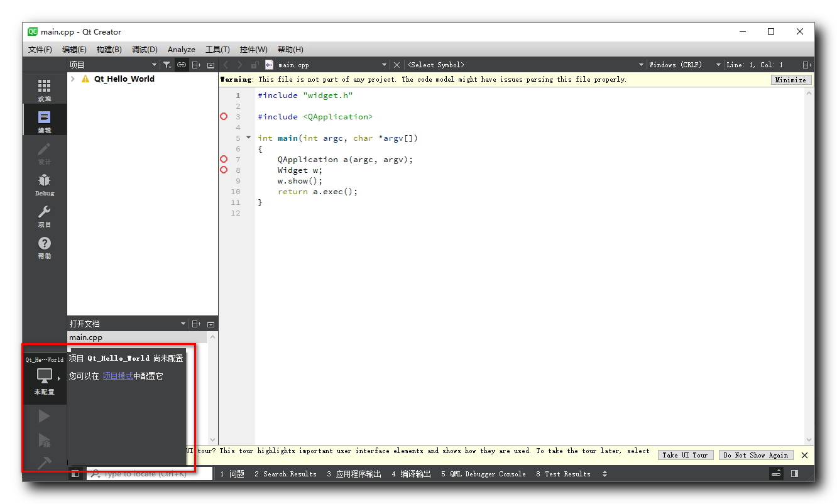This screenshot has height=504, width=837.
Task: Toggle breakpoint on line 3
Action: click(224, 117)
